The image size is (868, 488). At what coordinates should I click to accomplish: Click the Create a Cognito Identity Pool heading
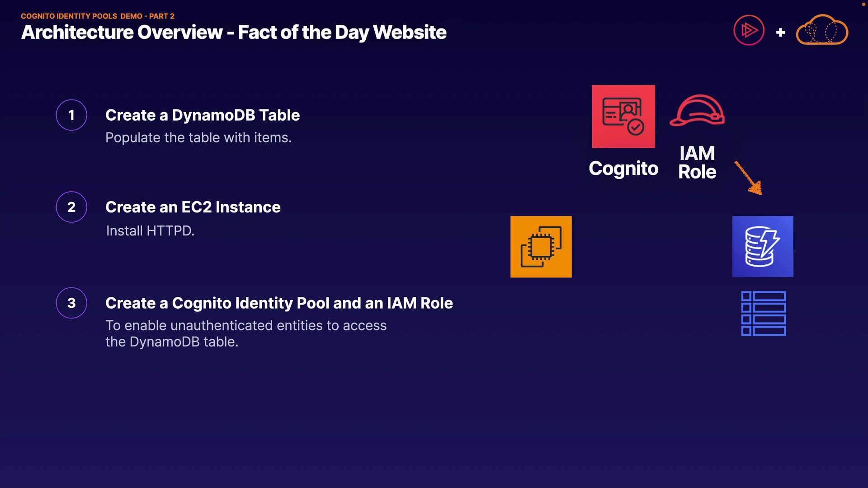click(x=279, y=303)
